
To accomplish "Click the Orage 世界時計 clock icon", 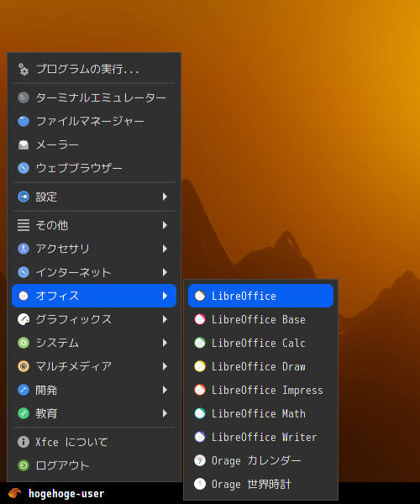I will point(200,484).
